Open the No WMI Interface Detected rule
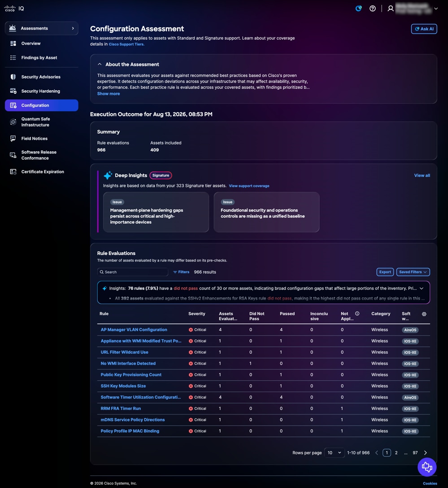Image resolution: width=448 pixels, height=488 pixels. [x=128, y=363]
